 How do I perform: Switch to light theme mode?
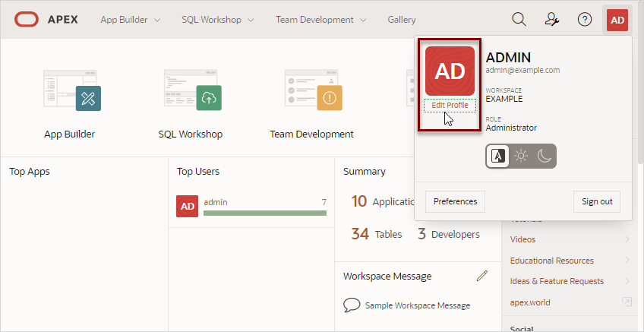pos(521,157)
